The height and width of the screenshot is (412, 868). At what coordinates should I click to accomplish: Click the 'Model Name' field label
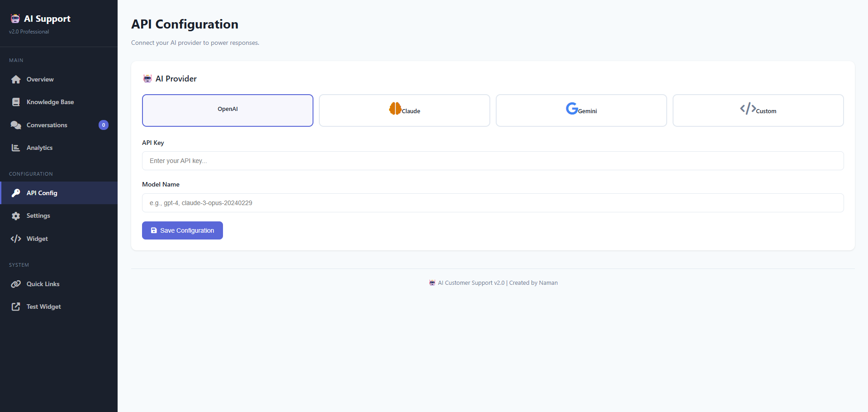[161, 184]
